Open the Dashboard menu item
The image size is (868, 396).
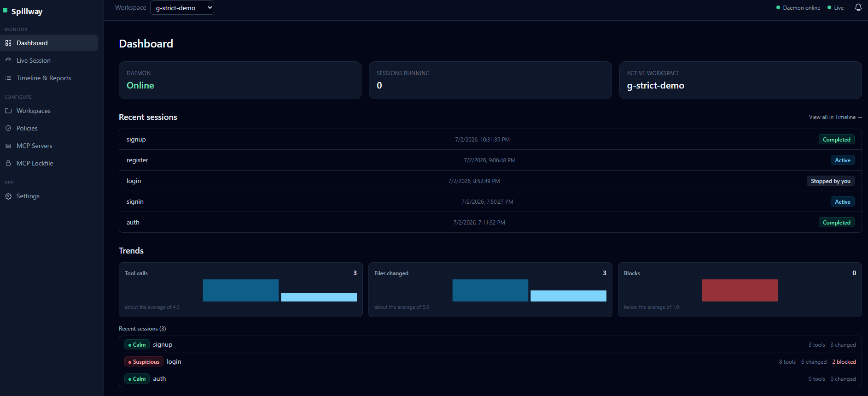(x=49, y=43)
